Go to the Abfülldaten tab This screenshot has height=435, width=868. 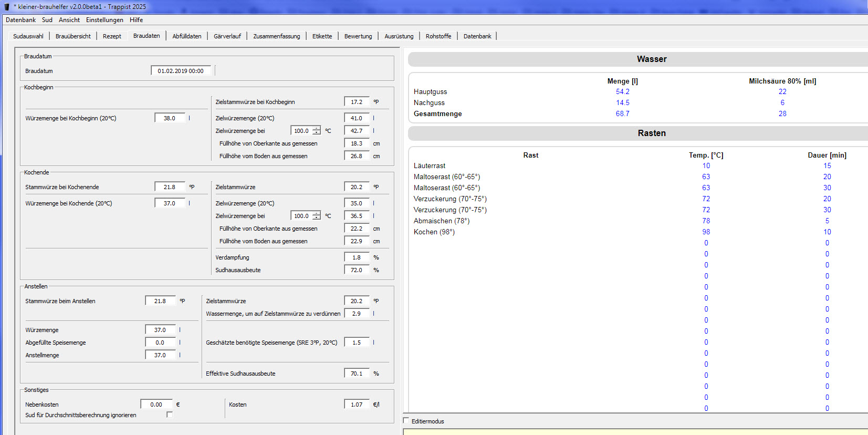point(187,36)
